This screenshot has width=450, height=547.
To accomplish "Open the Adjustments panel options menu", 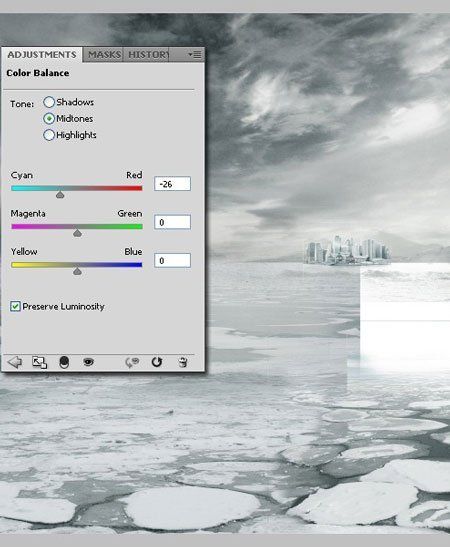I will (x=195, y=54).
